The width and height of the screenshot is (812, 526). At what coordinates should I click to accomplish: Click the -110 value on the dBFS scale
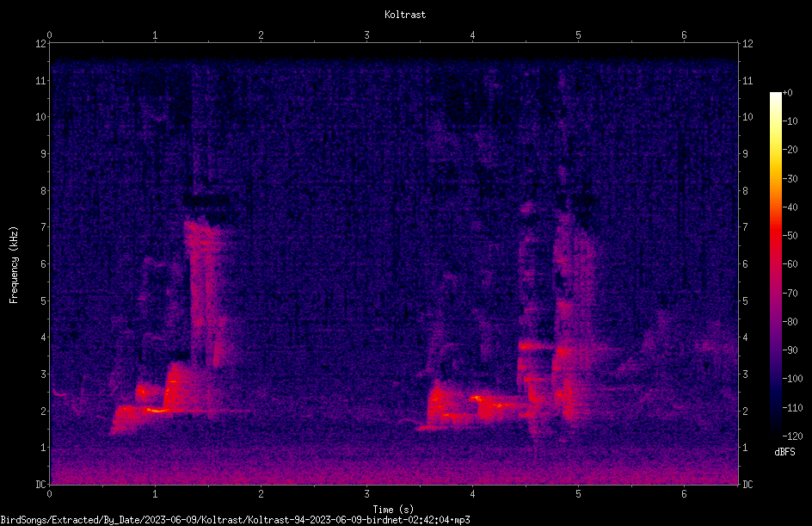click(793, 408)
